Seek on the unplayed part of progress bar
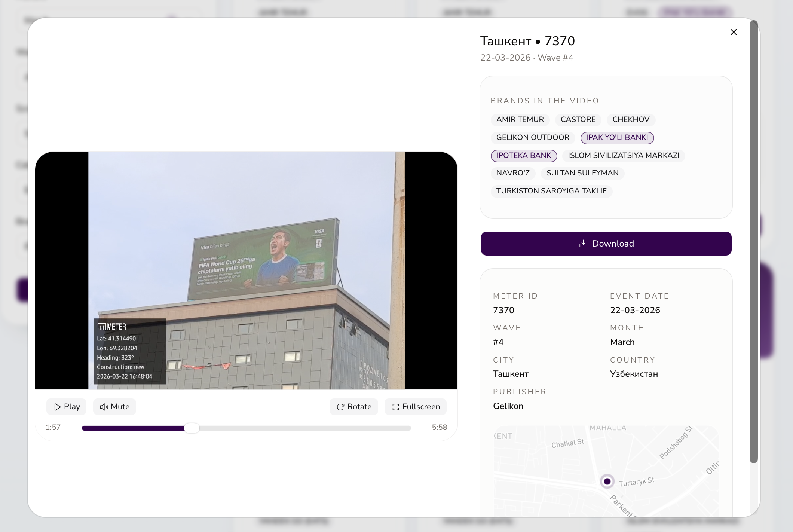The image size is (793, 532). tap(305, 428)
